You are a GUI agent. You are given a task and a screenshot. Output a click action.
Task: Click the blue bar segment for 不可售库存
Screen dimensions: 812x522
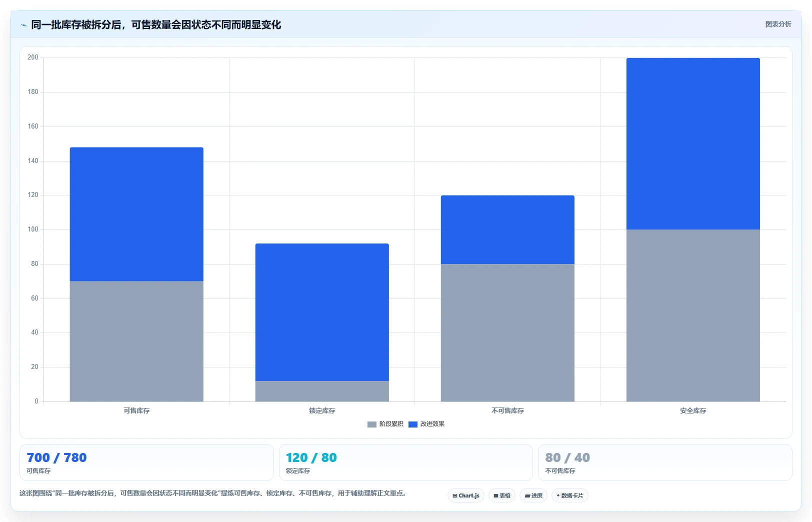(507, 229)
